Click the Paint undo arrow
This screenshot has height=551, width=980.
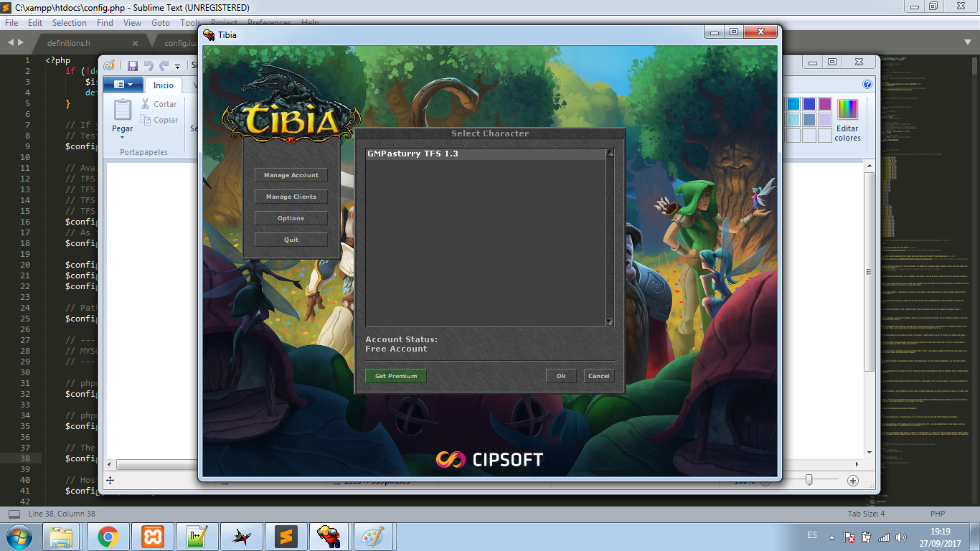(149, 65)
